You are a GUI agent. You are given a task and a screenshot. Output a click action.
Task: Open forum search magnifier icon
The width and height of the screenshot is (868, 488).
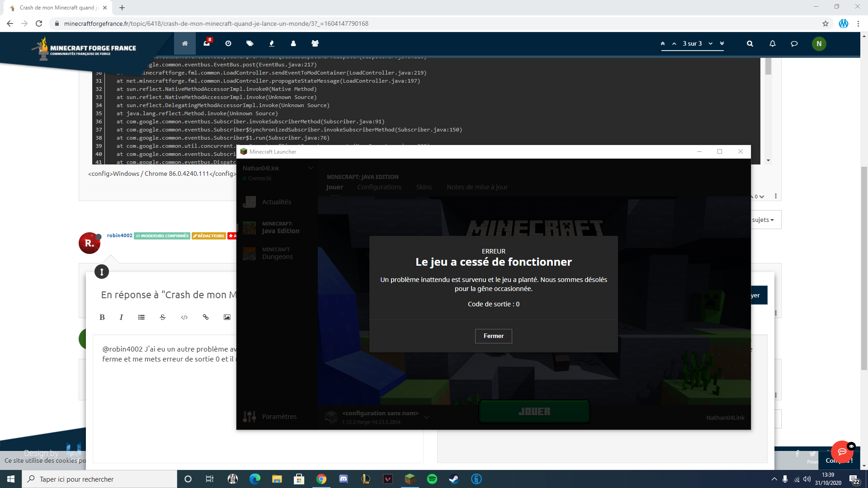tap(750, 43)
